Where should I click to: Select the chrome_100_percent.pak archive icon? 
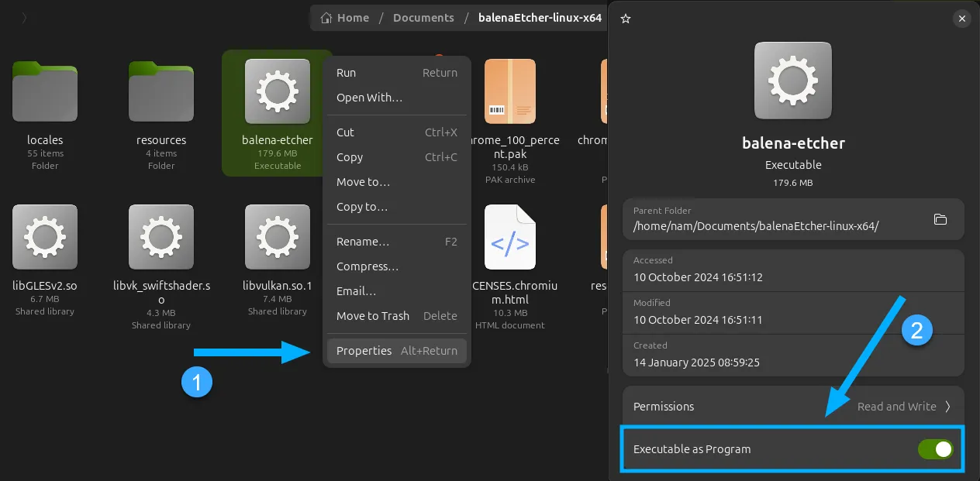click(510, 91)
